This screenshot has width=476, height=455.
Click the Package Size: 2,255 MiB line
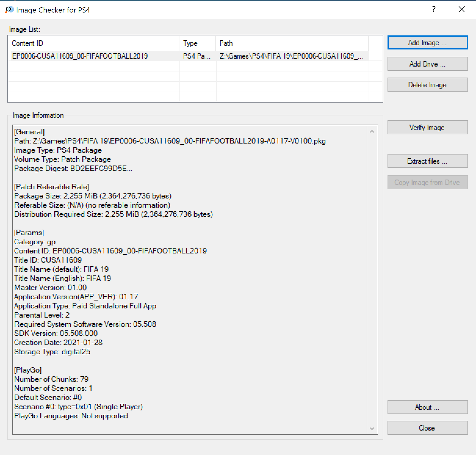(x=93, y=196)
